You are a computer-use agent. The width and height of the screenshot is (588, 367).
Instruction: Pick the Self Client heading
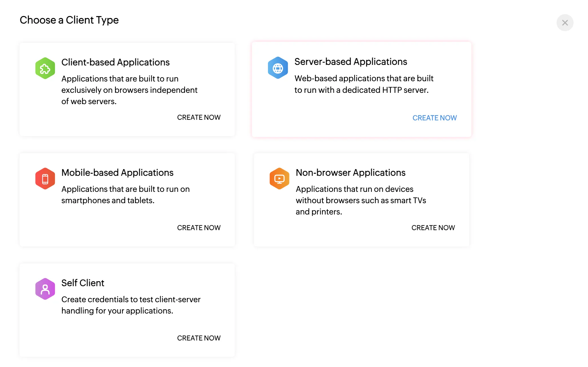(83, 283)
